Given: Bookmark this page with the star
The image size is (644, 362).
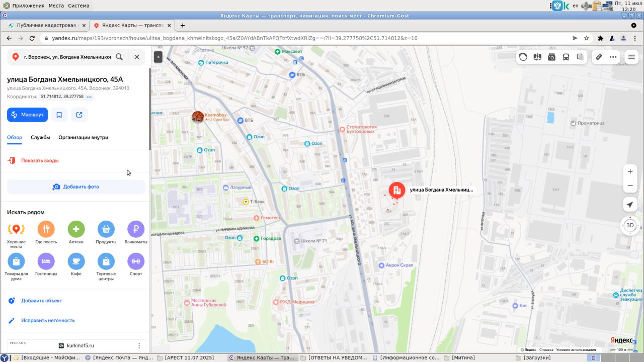Looking at the screenshot, I should click(587, 38).
